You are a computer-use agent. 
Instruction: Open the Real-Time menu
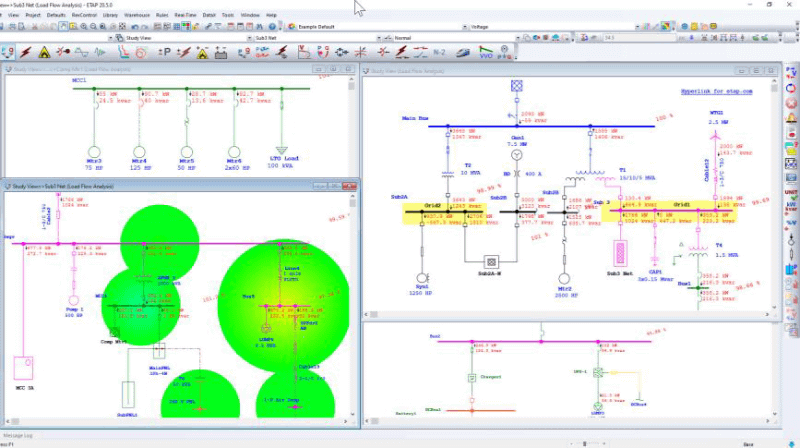click(x=185, y=15)
